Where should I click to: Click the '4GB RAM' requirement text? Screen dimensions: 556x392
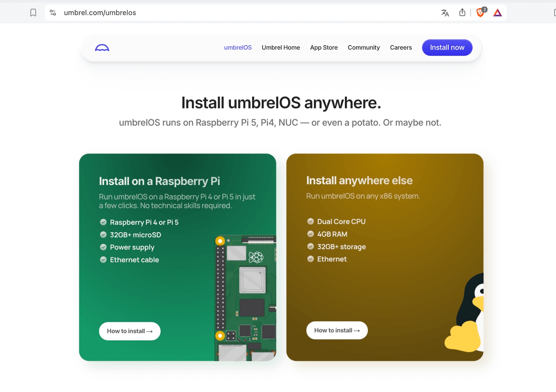(x=332, y=234)
